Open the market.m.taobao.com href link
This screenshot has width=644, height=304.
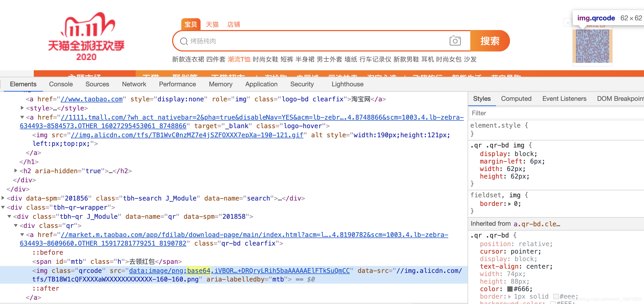pos(234,239)
